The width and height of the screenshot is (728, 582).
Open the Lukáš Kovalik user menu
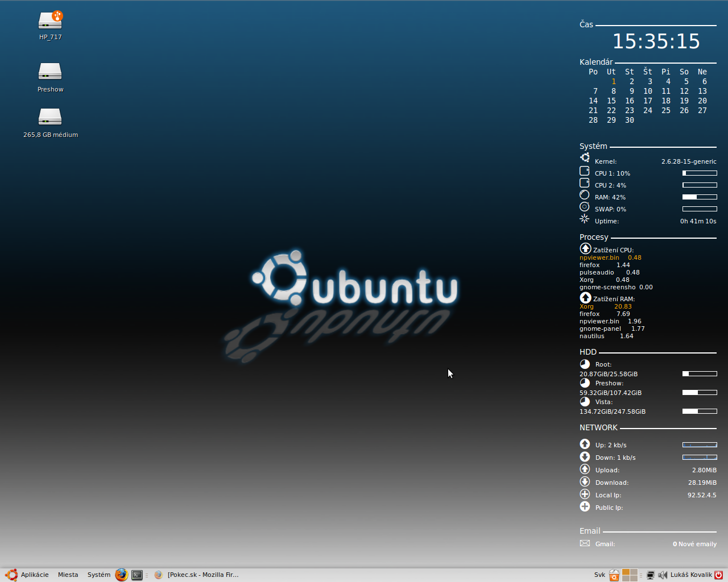coord(691,575)
